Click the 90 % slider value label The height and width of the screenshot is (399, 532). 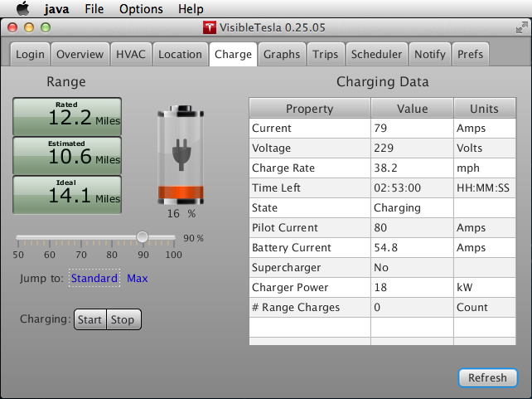click(193, 238)
